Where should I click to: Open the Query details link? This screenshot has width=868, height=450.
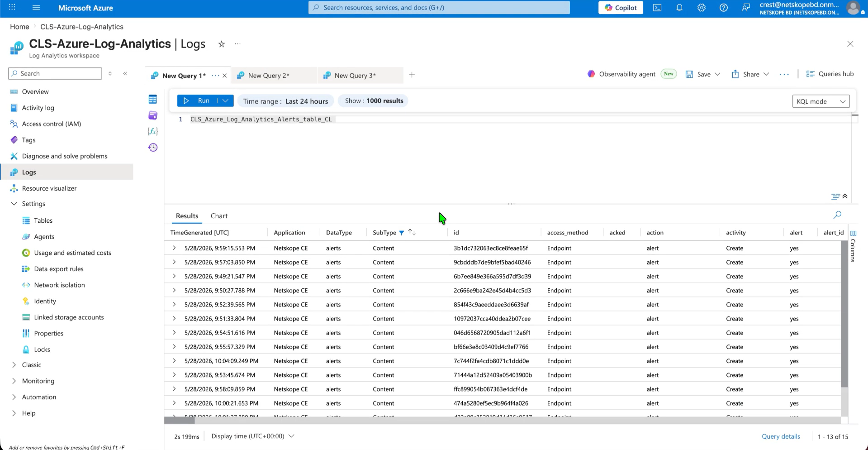tap(781, 436)
